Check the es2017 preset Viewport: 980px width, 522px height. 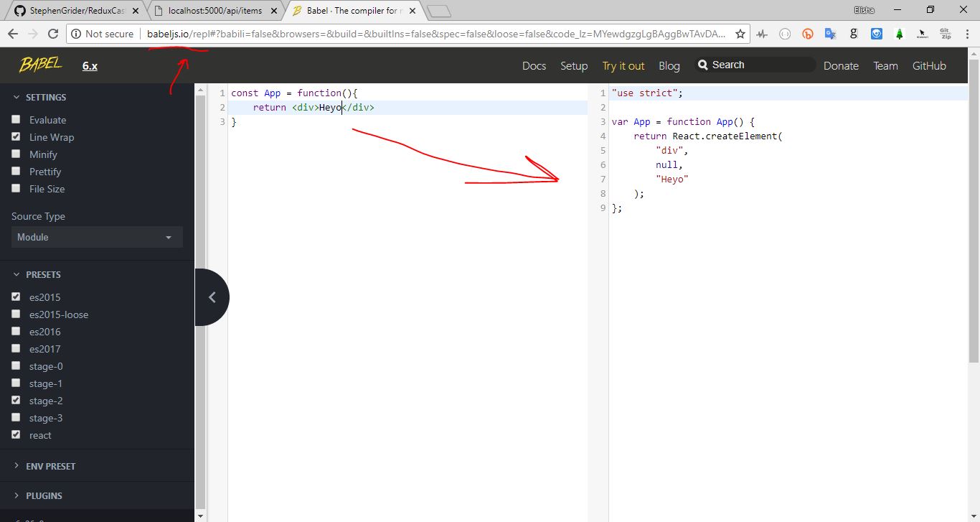16,349
